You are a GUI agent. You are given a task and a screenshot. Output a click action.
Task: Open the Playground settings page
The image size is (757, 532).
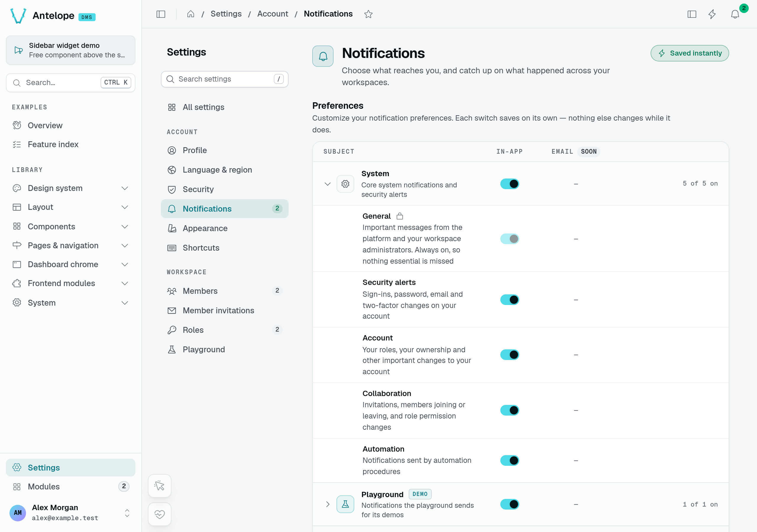tap(224, 349)
